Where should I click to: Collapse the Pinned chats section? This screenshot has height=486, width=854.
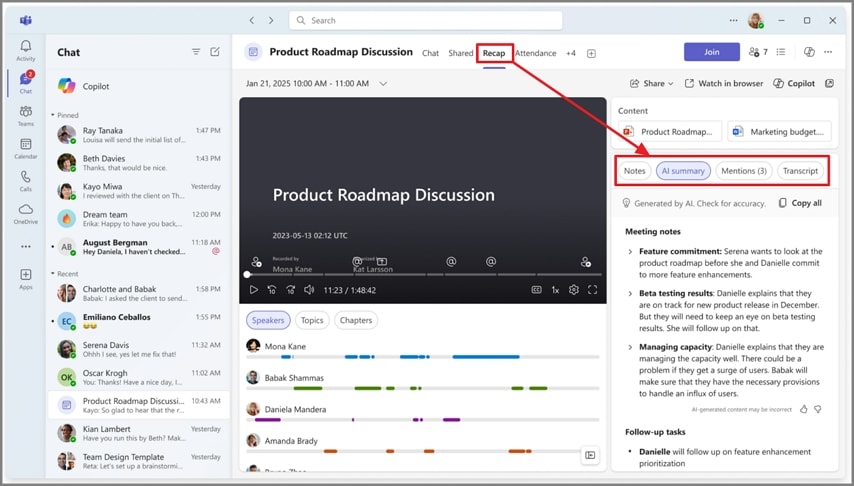point(65,115)
